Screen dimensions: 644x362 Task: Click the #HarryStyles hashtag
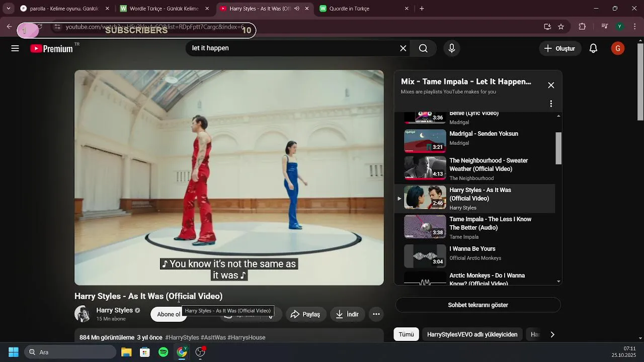182,337
